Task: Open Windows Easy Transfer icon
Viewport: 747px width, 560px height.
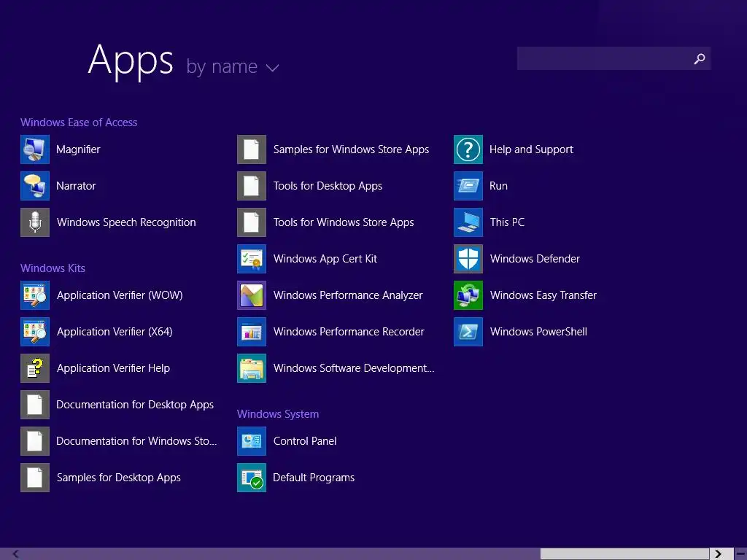Action: [468, 295]
